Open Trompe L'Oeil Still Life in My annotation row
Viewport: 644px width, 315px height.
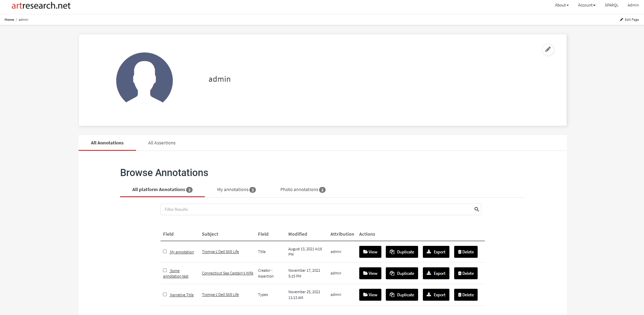pyautogui.click(x=220, y=252)
